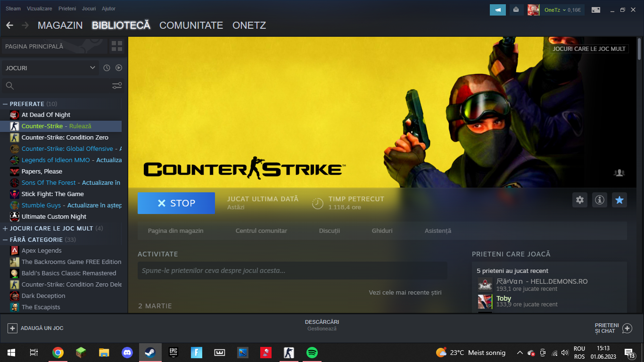Click the recent activity clock icon
Viewport: 644px width, 362px height.
click(x=107, y=68)
